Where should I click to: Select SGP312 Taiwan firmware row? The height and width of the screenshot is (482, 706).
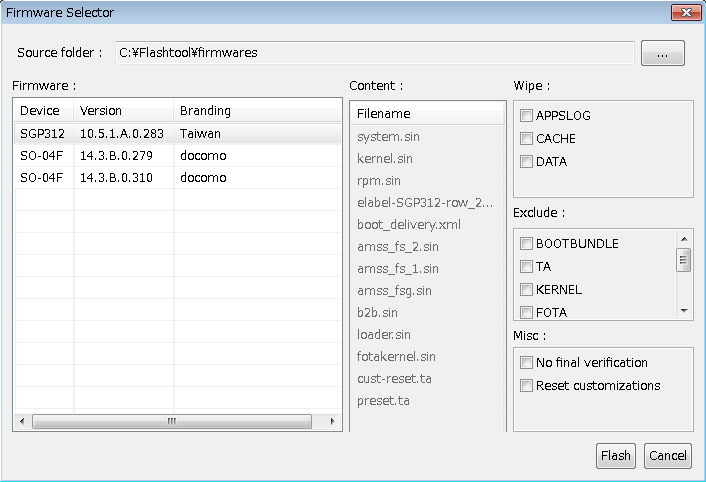coord(178,134)
